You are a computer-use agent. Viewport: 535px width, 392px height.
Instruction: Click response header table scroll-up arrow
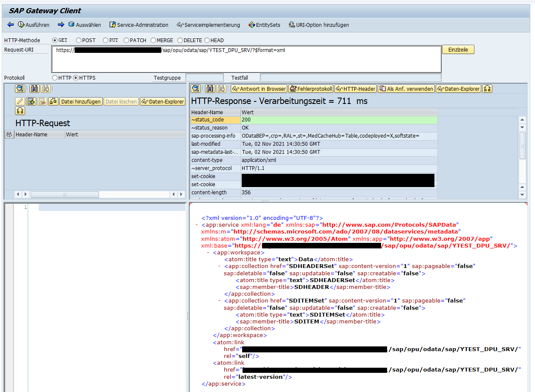(523, 120)
